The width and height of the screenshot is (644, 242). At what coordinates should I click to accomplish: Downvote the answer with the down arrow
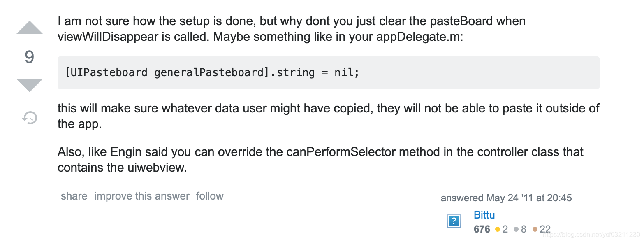point(29,85)
